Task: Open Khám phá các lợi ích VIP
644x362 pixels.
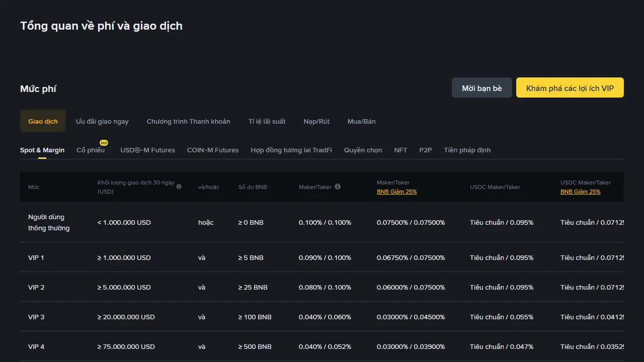Action: tap(570, 88)
